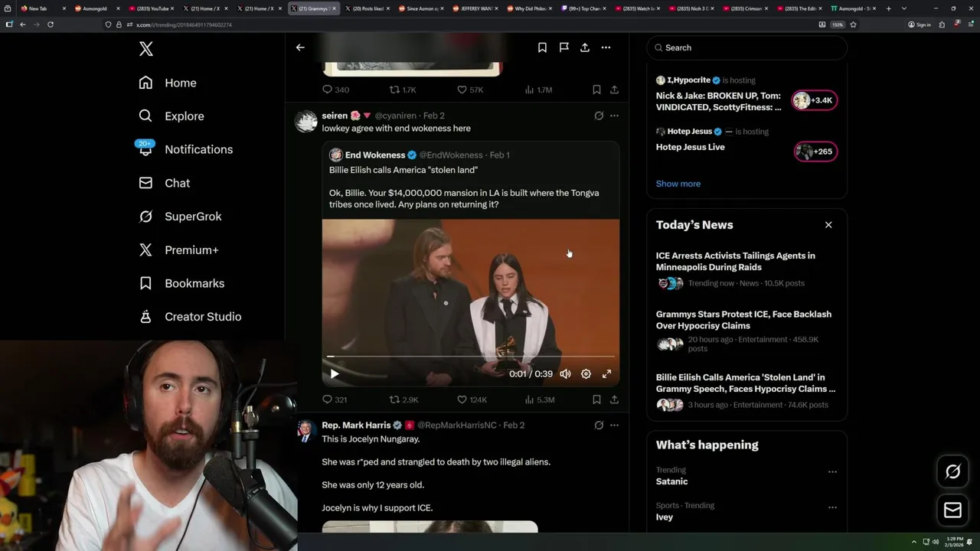The height and width of the screenshot is (551, 980).
Task: View analytics showing 1.7M views
Action: tap(538, 90)
